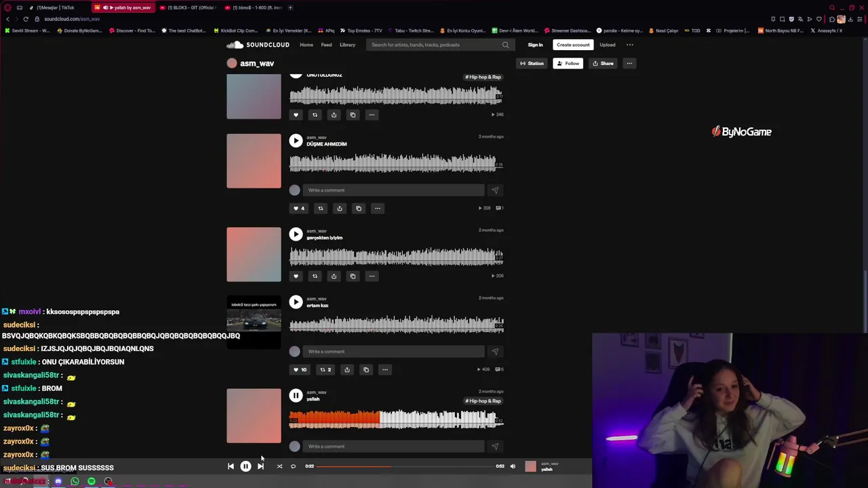This screenshot has height=488, width=868.
Task: Play the gerçekten iyiyim track
Action: coord(296,234)
